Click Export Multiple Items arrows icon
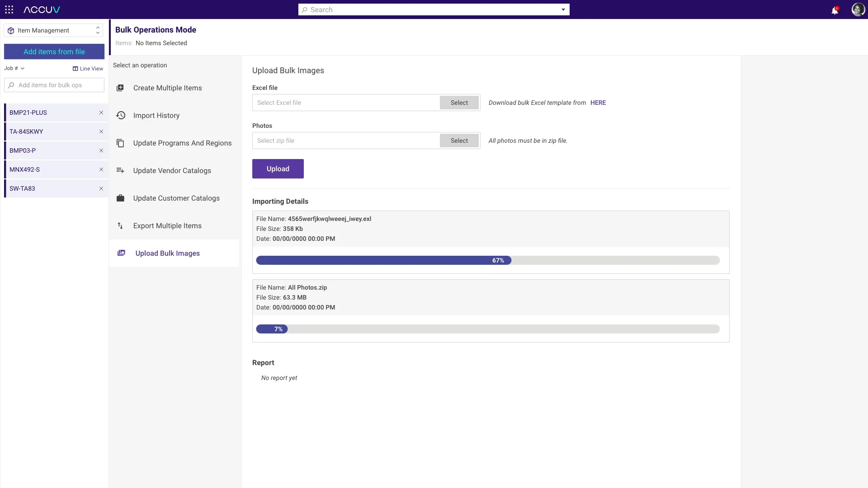Image resolution: width=868 pixels, height=488 pixels. [x=120, y=226]
